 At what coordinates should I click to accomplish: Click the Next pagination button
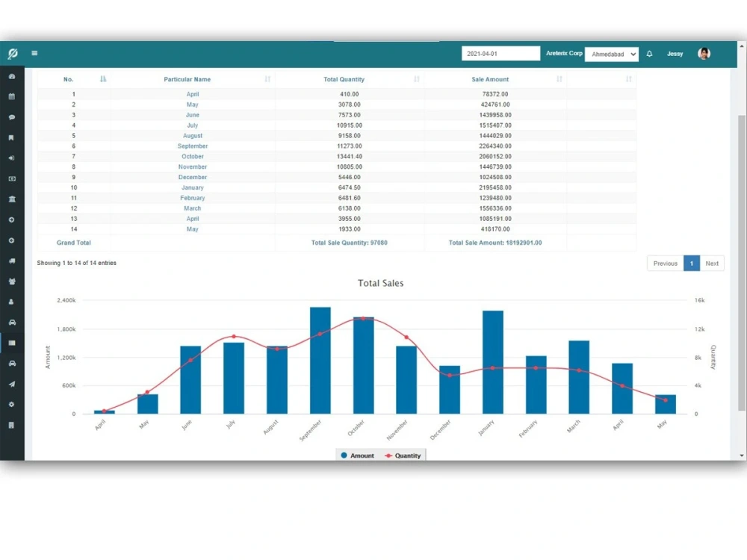click(x=712, y=264)
